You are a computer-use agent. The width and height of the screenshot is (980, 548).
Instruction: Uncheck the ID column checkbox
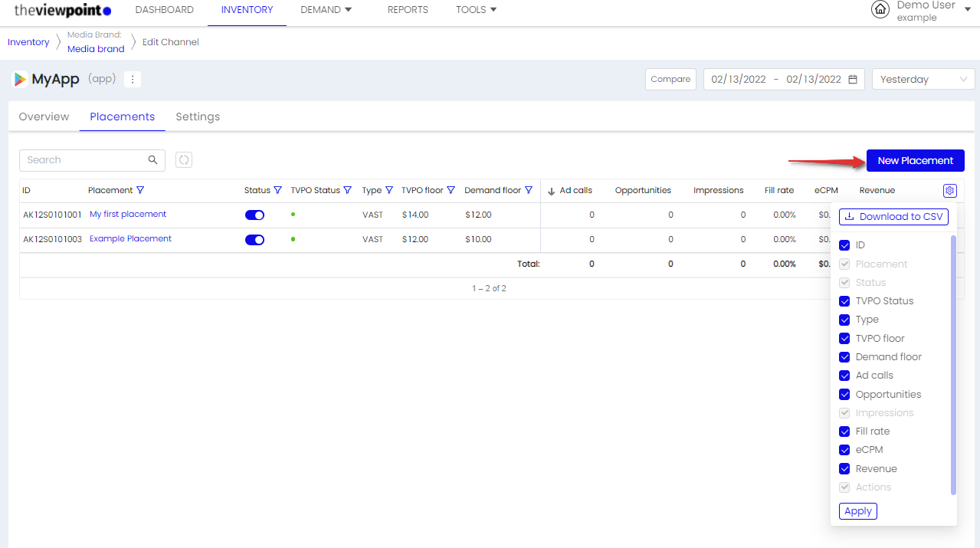pos(844,245)
